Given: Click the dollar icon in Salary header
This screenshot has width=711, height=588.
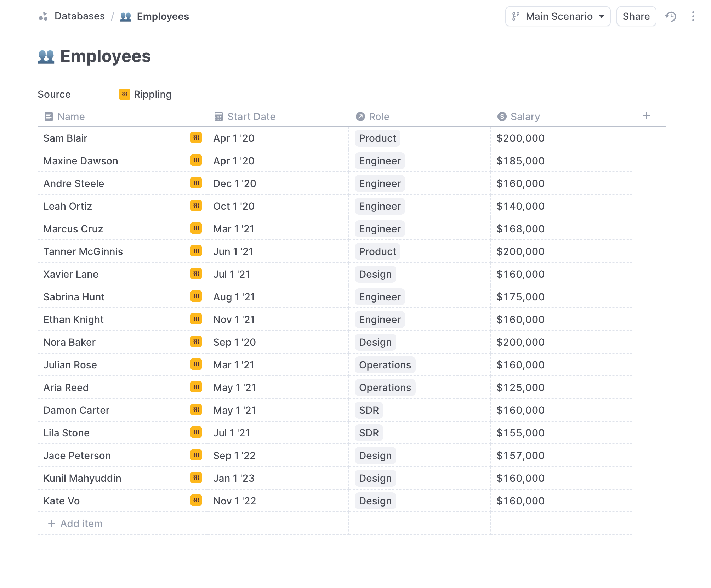Looking at the screenshot, I should 502,117.
